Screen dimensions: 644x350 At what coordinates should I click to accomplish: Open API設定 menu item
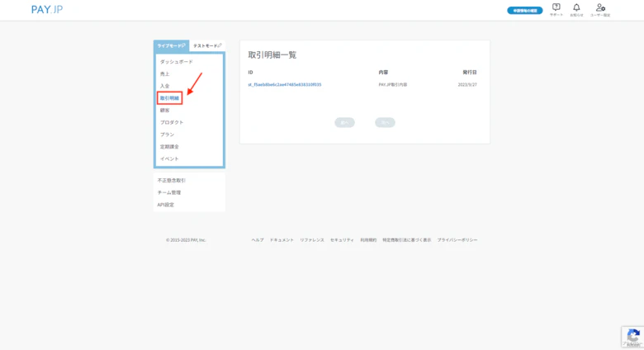pyautogui.click(x=165, y=205)
